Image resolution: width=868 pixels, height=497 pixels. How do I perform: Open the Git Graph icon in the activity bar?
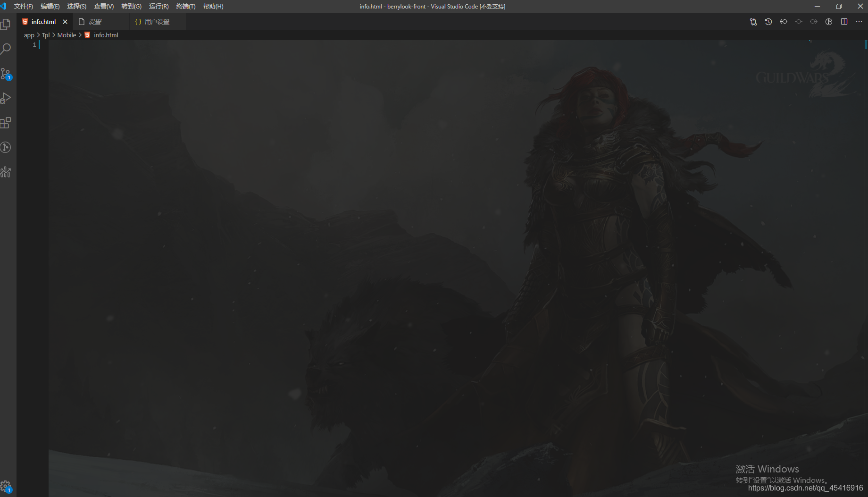click(x=6, y=147)
